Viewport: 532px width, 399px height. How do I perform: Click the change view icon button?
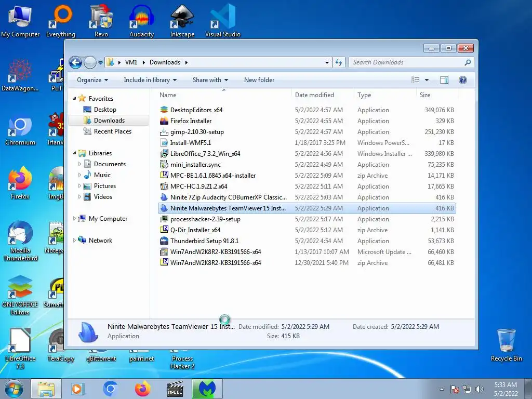[415, 80]
